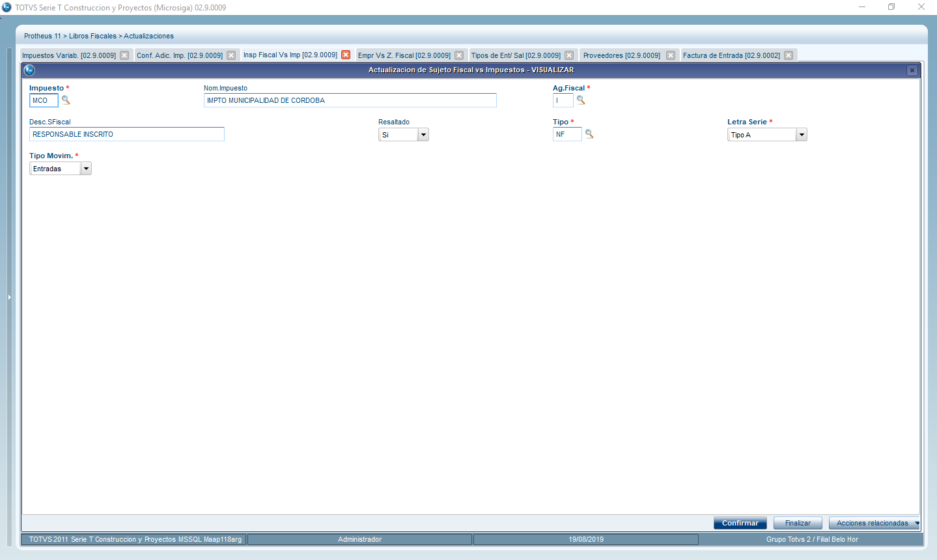Open the Tipo Movim. dropdown

coord(86,169)
